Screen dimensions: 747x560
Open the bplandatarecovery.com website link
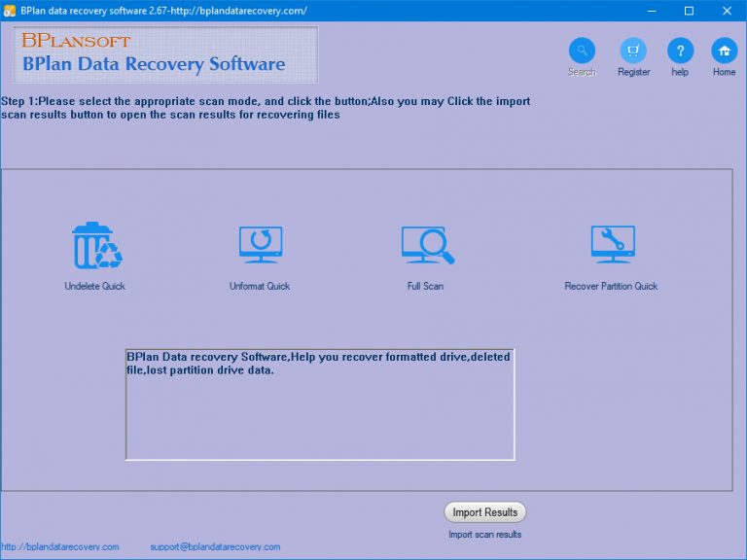[60, 547]
